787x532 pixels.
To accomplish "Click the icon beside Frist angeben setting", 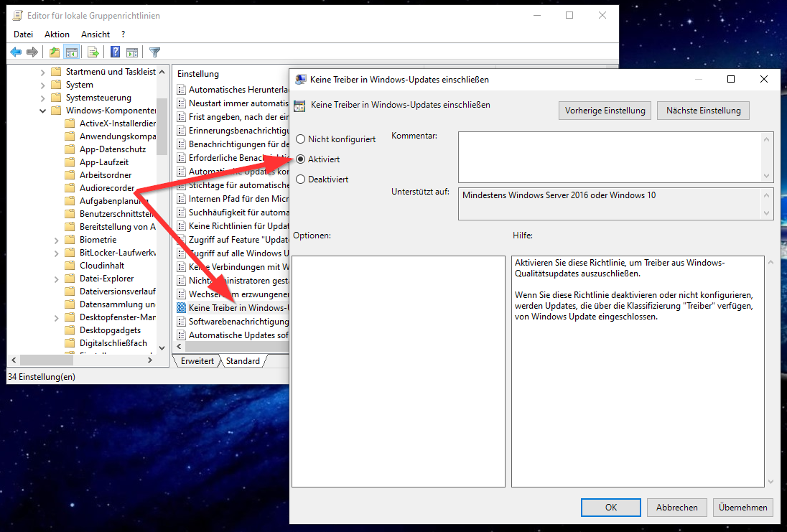I will [x=181, y=117].
